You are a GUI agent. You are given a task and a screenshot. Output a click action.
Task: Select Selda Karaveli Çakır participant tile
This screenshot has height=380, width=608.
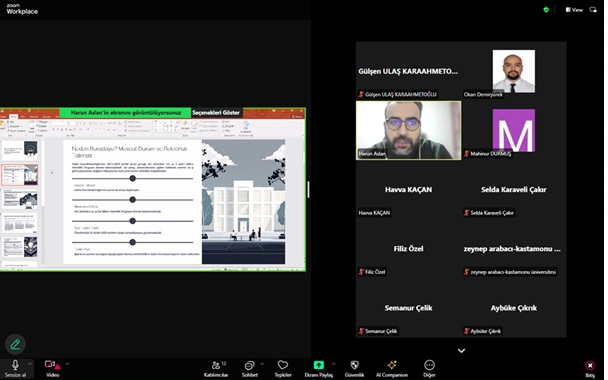point(514,190)
